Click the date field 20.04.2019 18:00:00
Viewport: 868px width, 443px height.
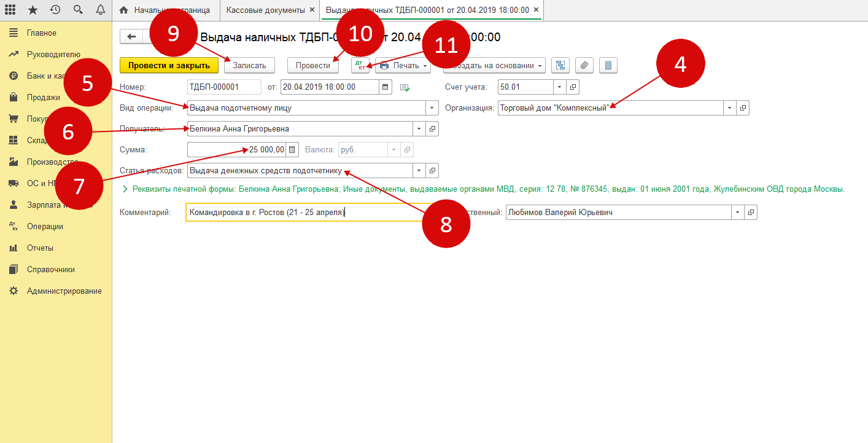tap(330, 87)
